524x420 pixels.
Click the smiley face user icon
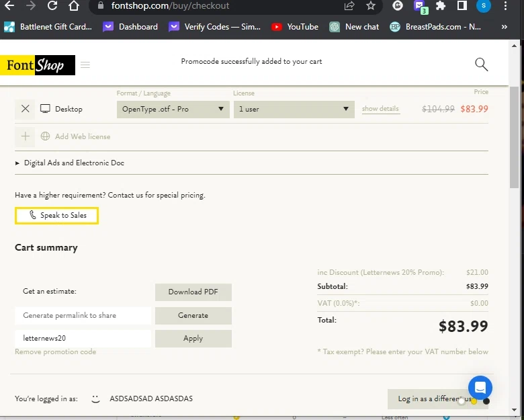click(x=95, y=399)
